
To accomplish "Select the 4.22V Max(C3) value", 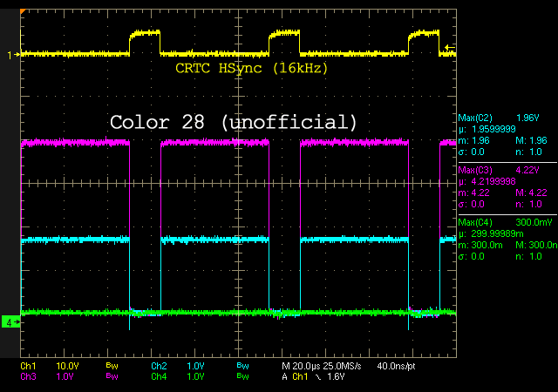I will tap(527, 170).
